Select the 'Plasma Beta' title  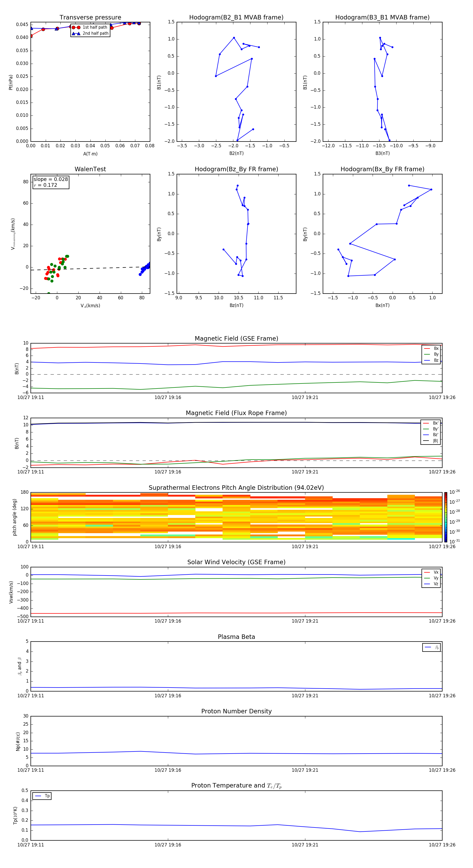(236, 637)
